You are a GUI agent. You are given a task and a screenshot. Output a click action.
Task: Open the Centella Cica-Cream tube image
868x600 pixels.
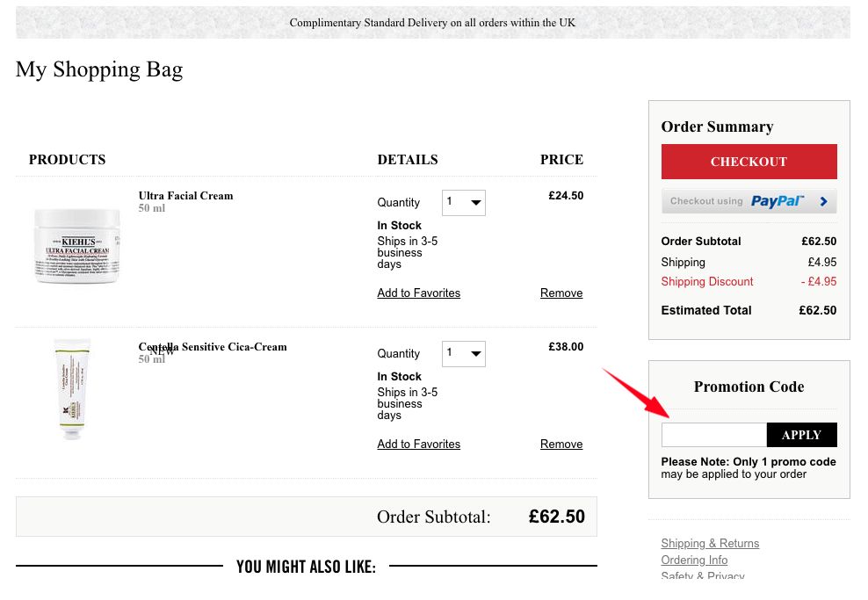coord(70,388)
